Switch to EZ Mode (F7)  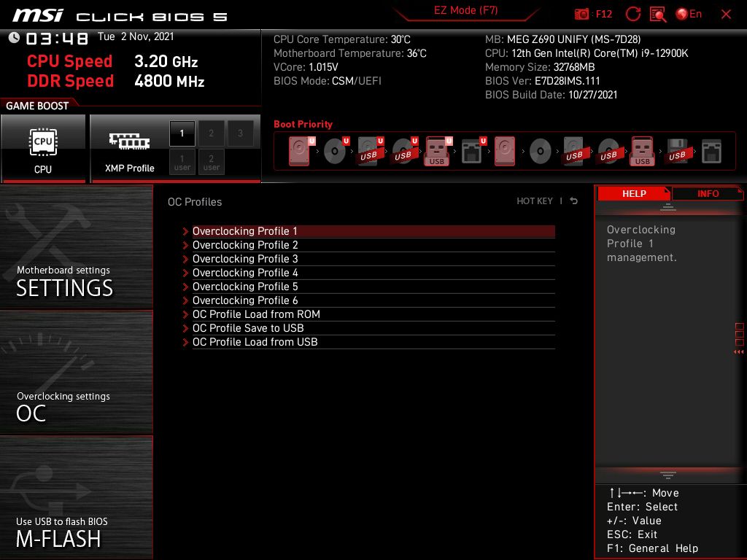pos(465,10)
